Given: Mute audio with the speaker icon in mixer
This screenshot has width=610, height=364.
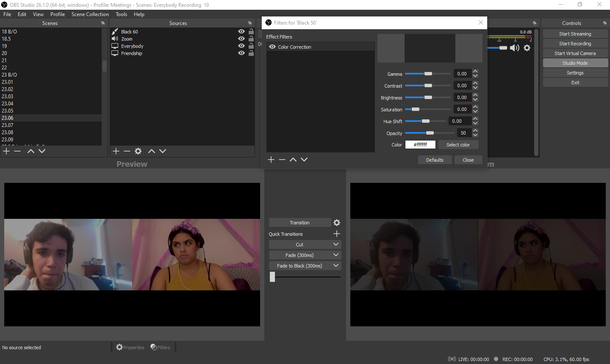Looking at the screenshot, I should pos(515,48).
